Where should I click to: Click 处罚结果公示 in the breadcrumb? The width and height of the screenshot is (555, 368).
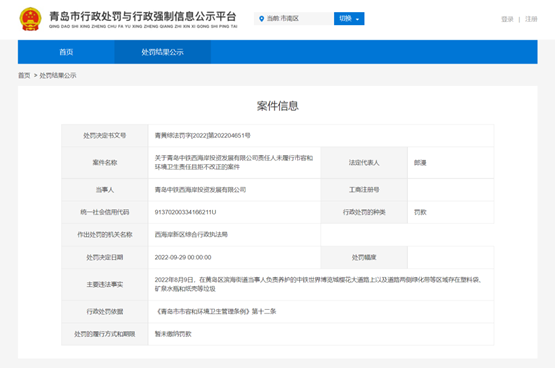click(58, 75)
